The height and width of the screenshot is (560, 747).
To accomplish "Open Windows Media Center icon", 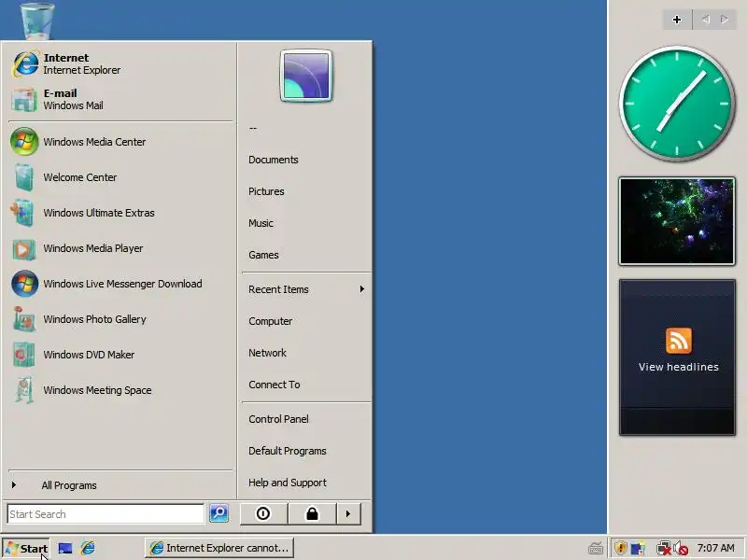I will click(x=24, y=142).
